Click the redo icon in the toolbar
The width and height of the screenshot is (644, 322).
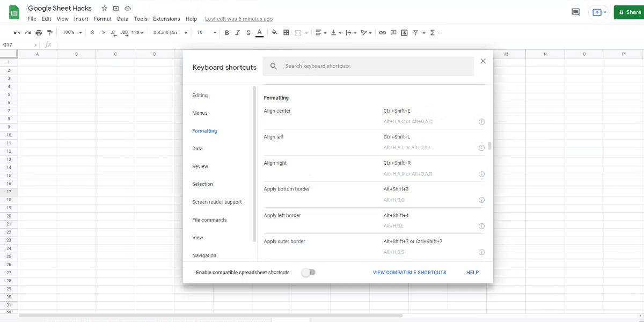click(x=27, y=33)
